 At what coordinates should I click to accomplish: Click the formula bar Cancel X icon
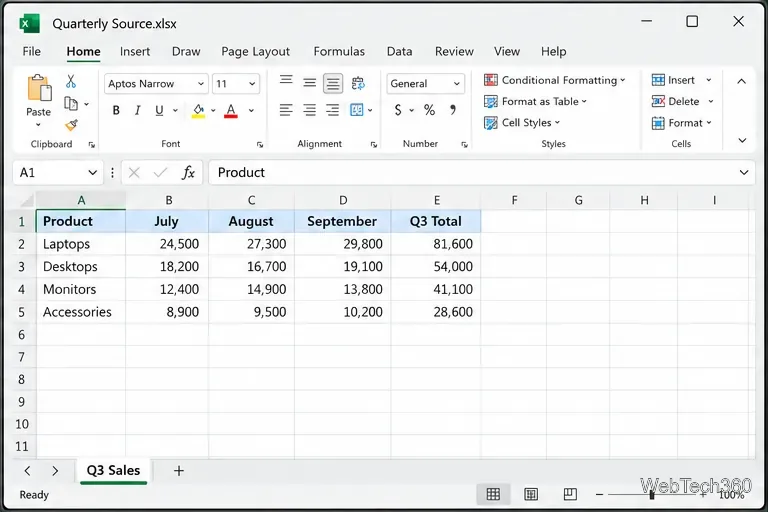click(x=134, y=172)
